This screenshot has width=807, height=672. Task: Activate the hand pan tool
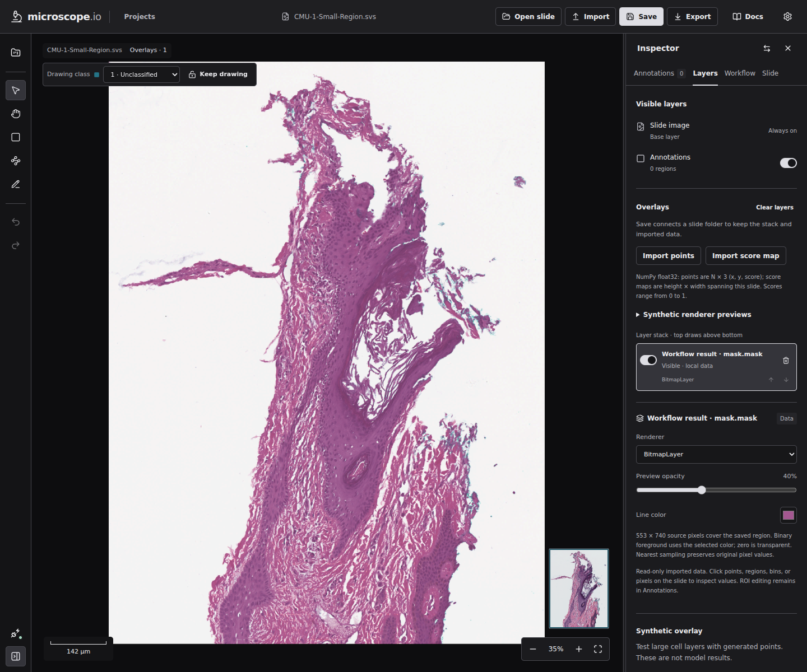(x=16, y=114)
